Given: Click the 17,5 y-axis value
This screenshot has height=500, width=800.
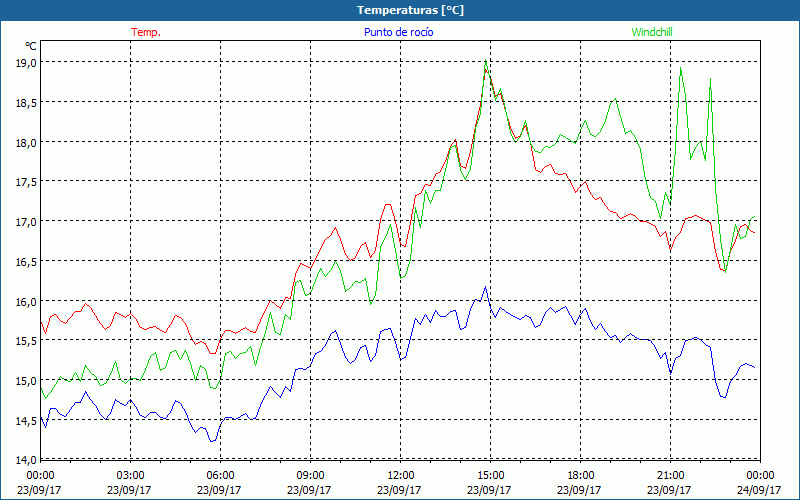Looking at the screenshot, I should (26, 182).
